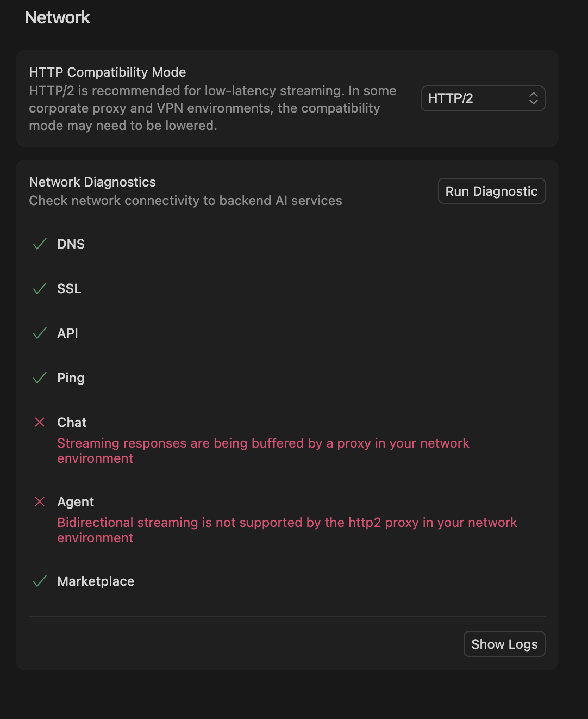
Task: Click the green checkmark beside Marketplace
Action: point(40,581)
